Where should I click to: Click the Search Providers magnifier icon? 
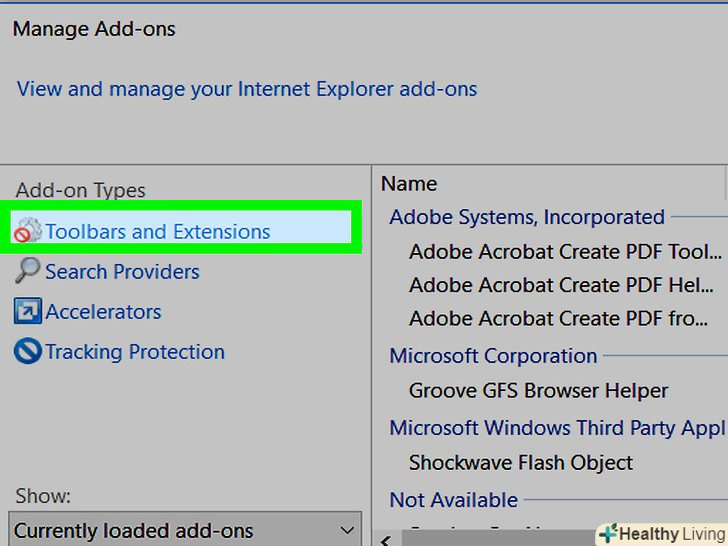[x=27, y=271]
